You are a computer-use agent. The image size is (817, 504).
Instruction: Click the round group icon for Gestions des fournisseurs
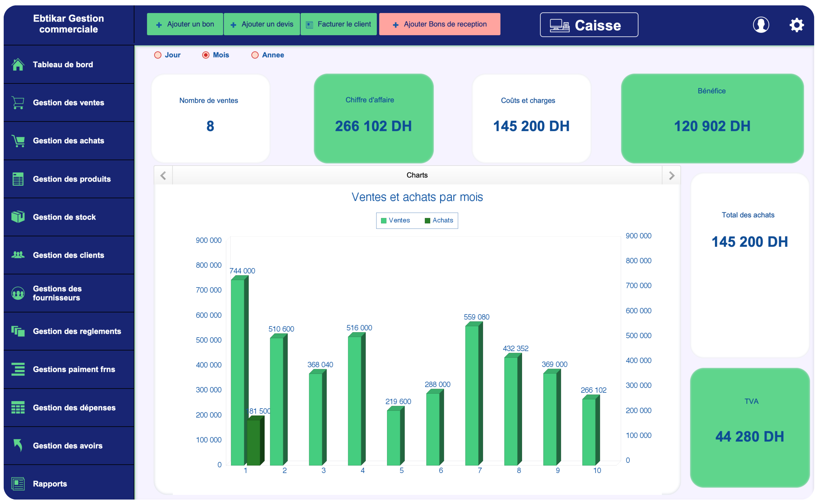point(18,293)
